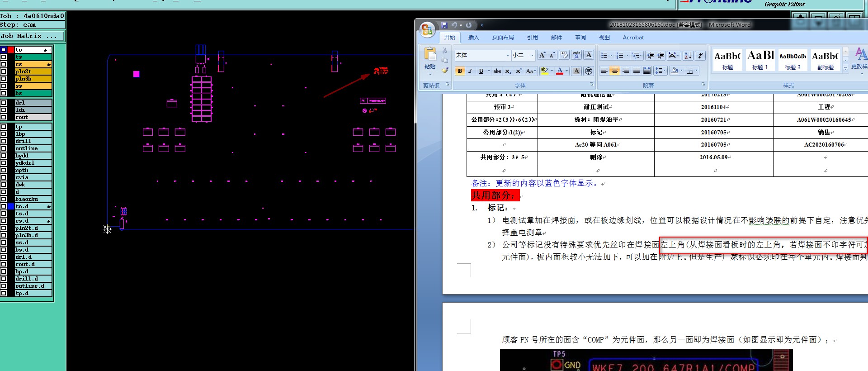
Task: Open the font size dropdown (小二)
Action: pos(532,55)
